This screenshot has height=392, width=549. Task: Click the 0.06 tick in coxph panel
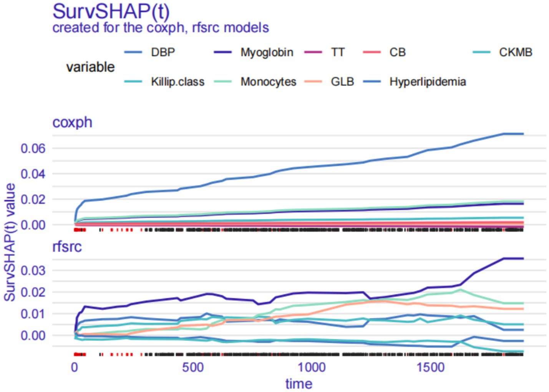click(x=33, y=148)
